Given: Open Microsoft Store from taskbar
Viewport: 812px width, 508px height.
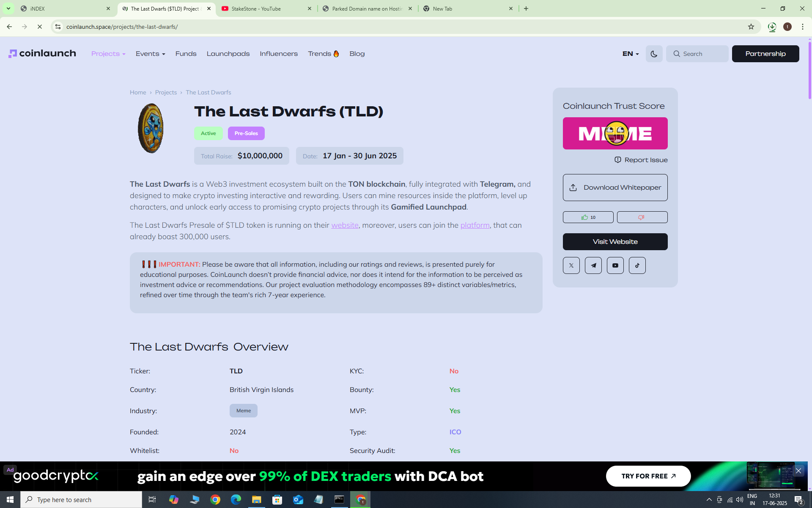Looking at the screenshot, I should pyautogui.click(x=277, y=500).
